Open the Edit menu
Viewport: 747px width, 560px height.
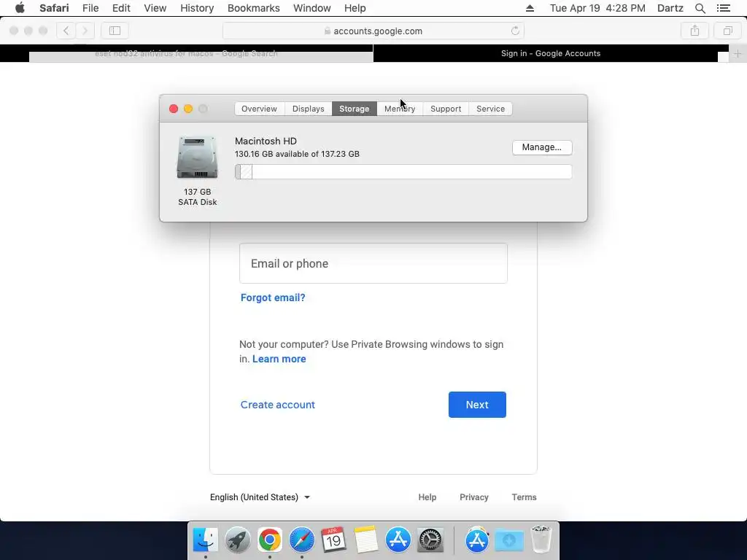tap(121, 8)
